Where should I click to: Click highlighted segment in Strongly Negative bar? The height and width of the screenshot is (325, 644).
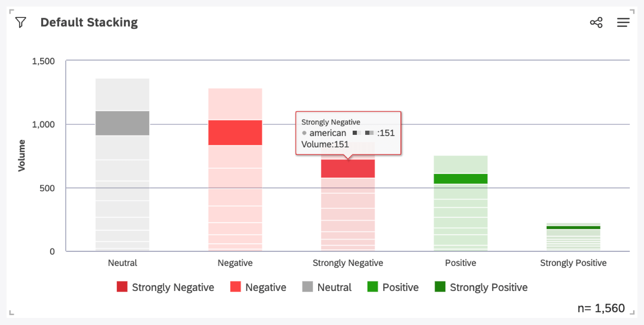click(x=348, y=169)
